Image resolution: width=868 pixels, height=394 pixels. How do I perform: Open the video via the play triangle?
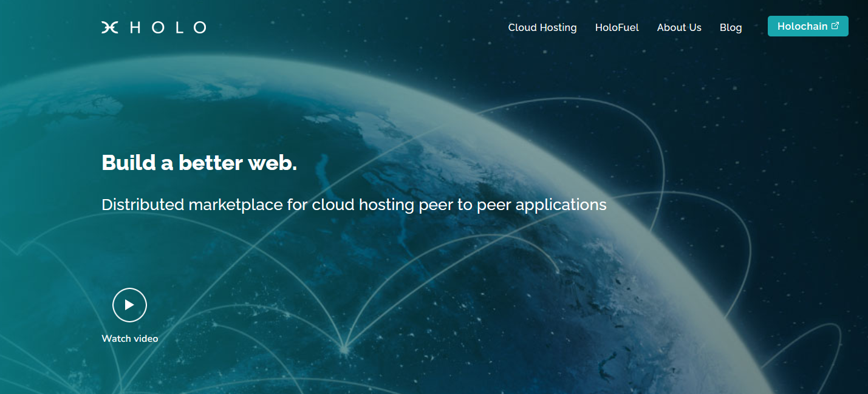click(129, 305)
